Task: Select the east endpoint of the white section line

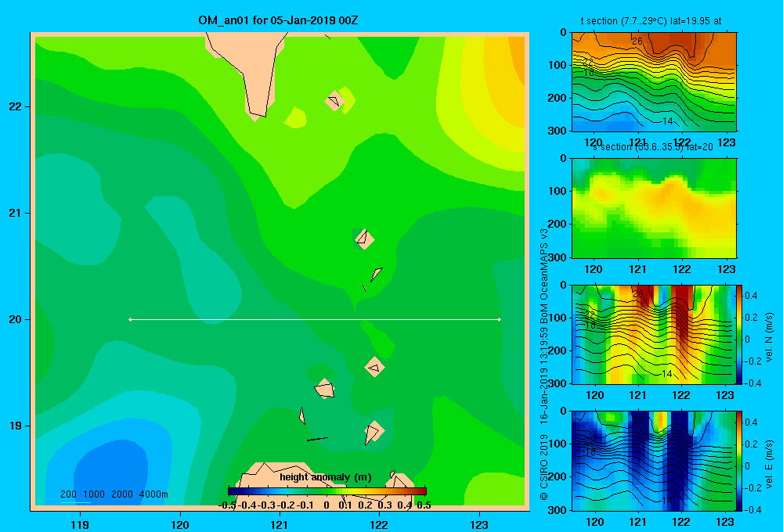Action: click(x=500, y=319)
